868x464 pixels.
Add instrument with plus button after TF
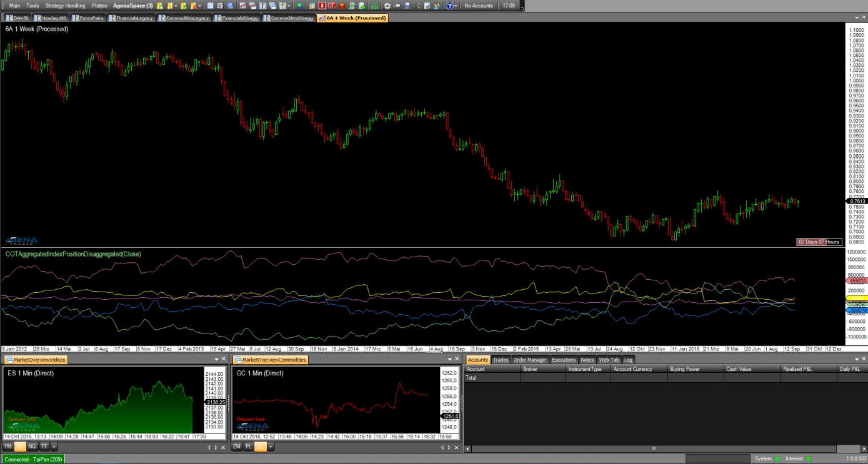coord(54,447)
